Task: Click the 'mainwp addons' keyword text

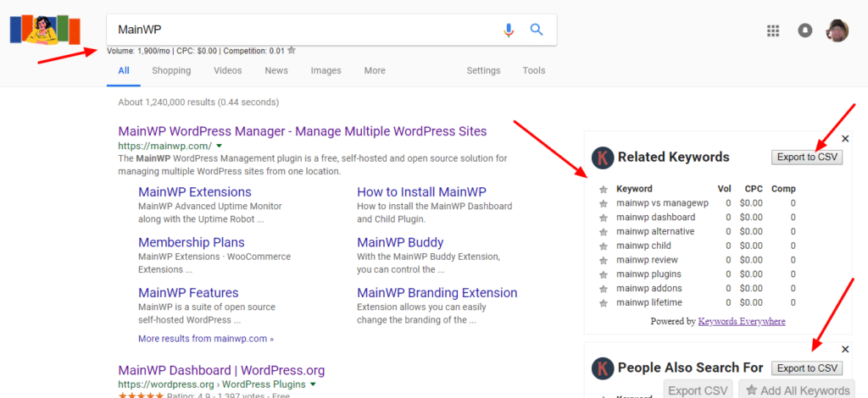Action: 649,288
